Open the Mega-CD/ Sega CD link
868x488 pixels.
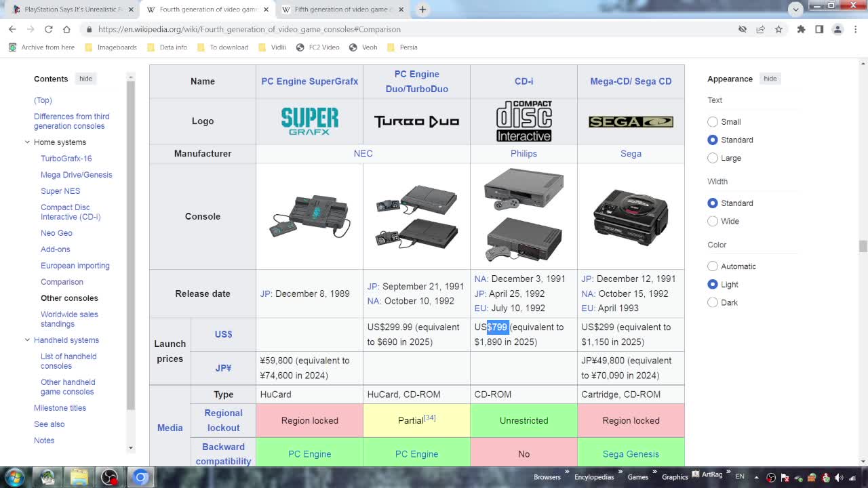coord(631,81)
